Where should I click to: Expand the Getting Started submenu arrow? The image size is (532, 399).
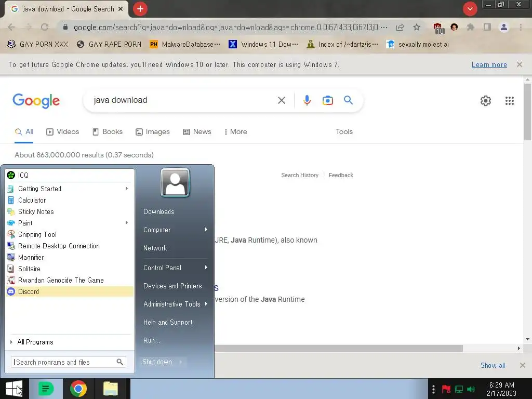(127, 188)
